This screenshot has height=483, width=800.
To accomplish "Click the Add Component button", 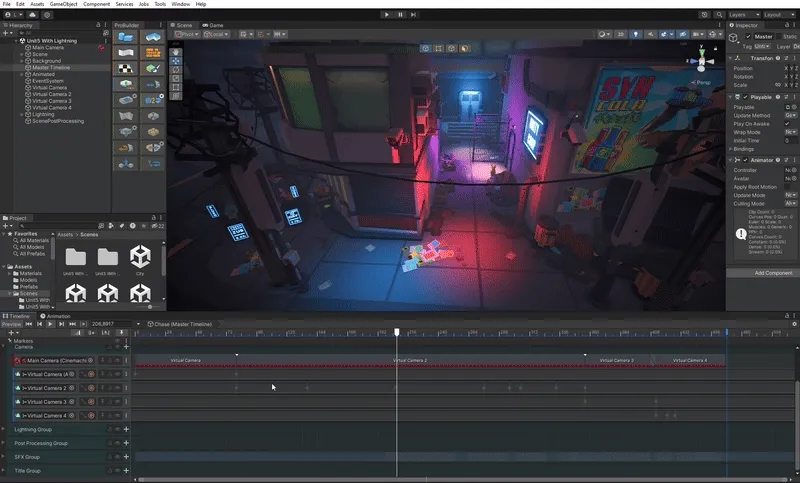I will pos(772,272).
